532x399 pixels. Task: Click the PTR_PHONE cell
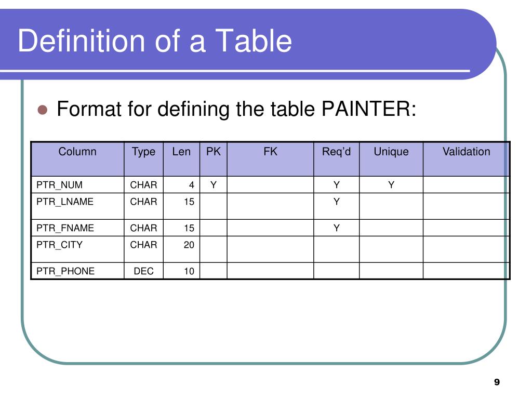coord(77,271)
